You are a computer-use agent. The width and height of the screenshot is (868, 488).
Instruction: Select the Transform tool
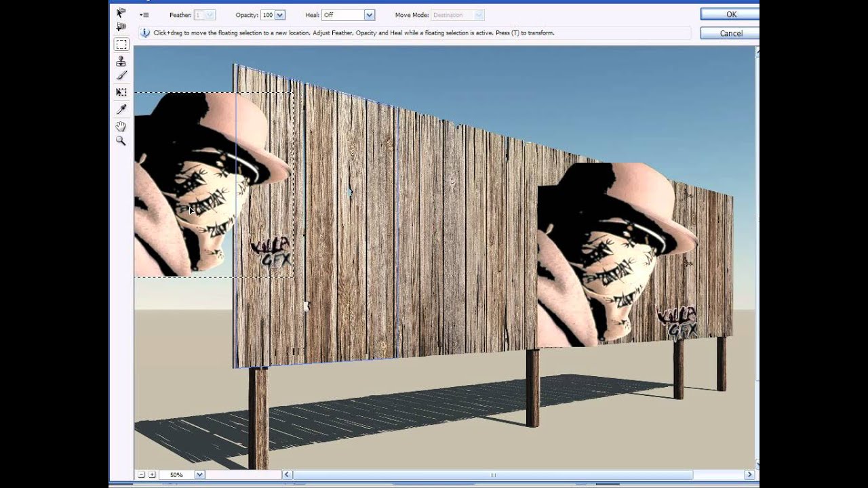[x=121, y=92]
